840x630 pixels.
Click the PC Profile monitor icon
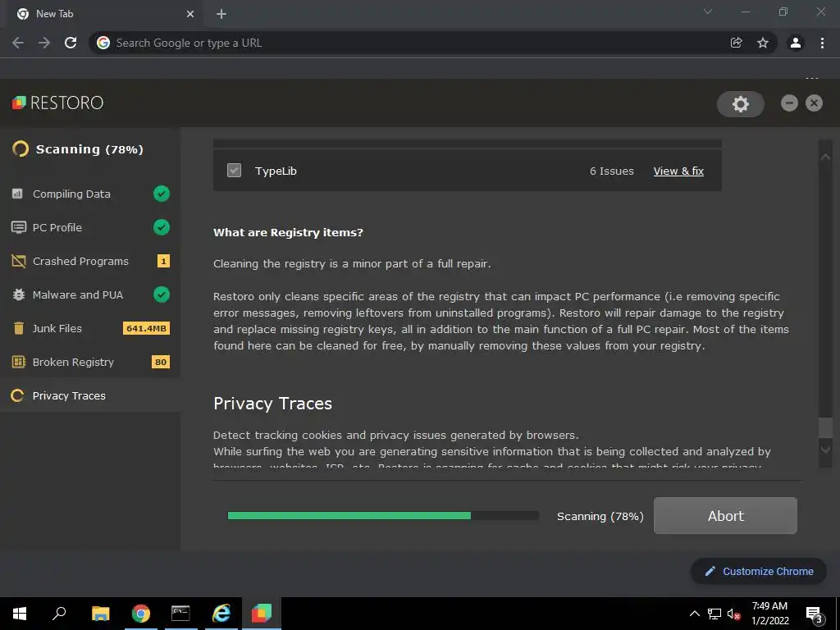[x=18, y=227]
